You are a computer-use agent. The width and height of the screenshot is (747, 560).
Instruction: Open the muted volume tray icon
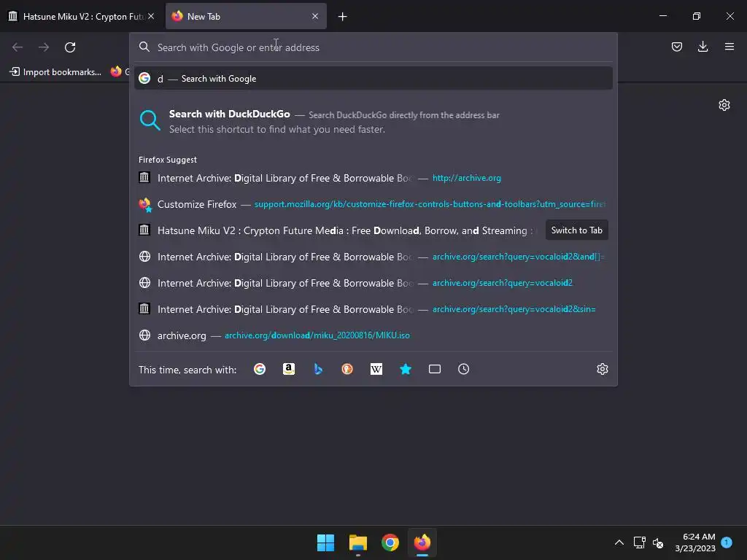(x=658, y=542)
